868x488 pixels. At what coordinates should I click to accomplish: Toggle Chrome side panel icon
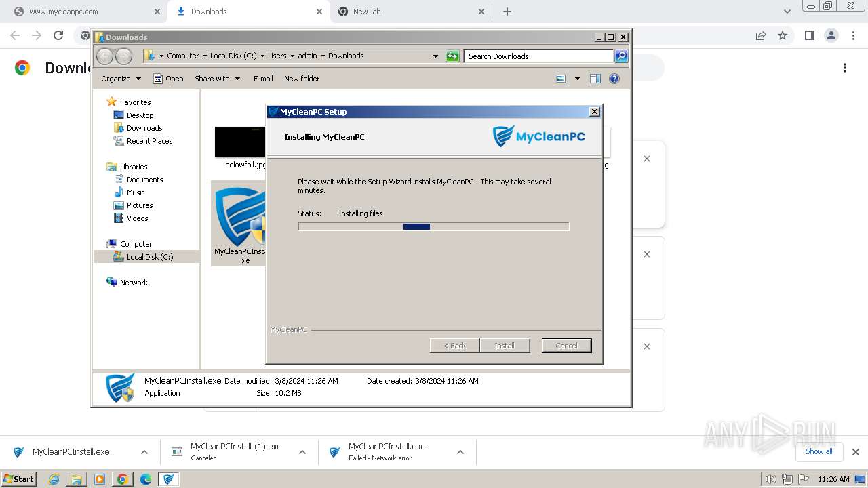pyautogui.click(x=809, y=35)
